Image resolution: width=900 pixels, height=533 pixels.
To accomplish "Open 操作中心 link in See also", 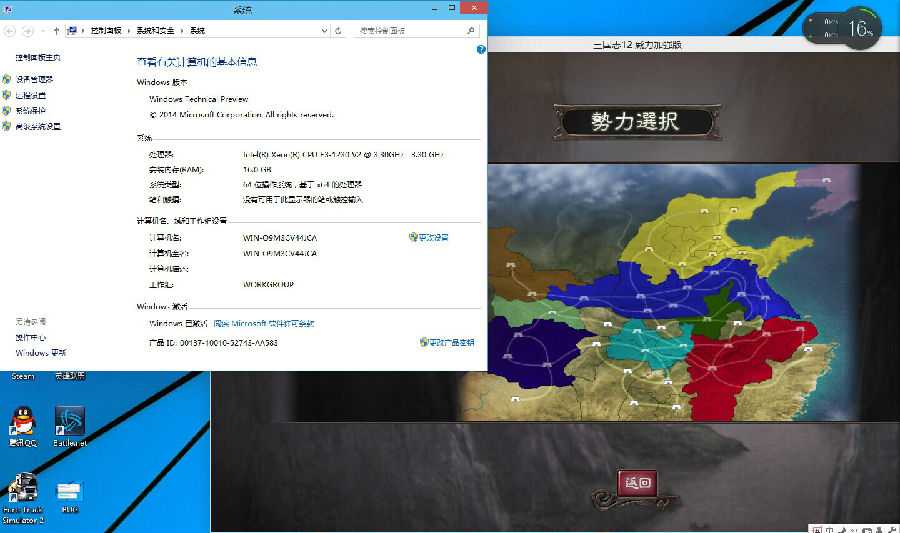I will point(30,337).
